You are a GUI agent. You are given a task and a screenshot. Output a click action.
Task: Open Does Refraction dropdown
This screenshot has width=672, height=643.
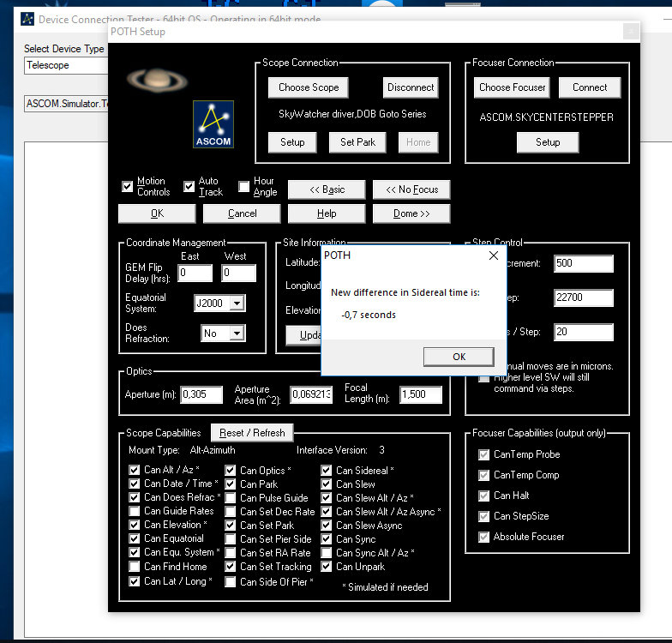tap(237, 334)
